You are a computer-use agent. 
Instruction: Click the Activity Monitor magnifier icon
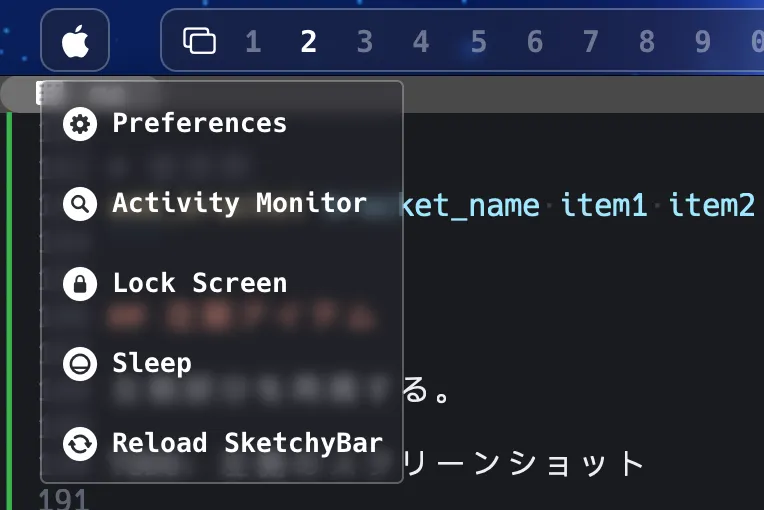(79, 204)
